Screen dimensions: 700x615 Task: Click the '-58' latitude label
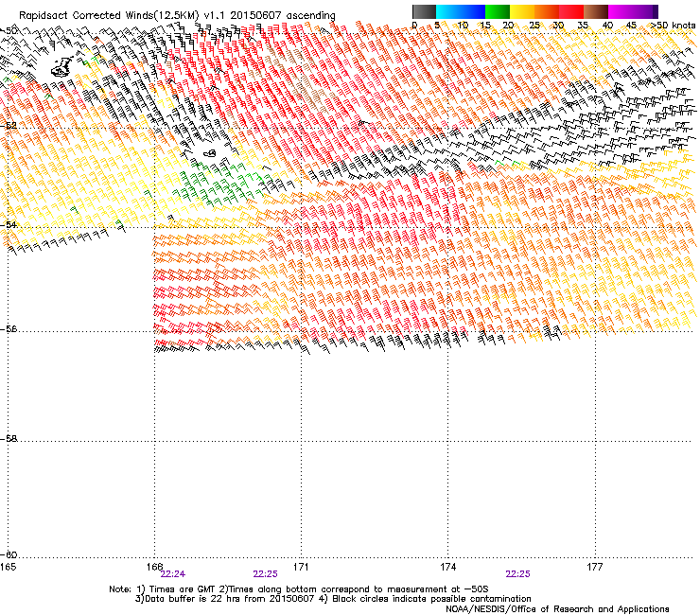coord(9,439)
